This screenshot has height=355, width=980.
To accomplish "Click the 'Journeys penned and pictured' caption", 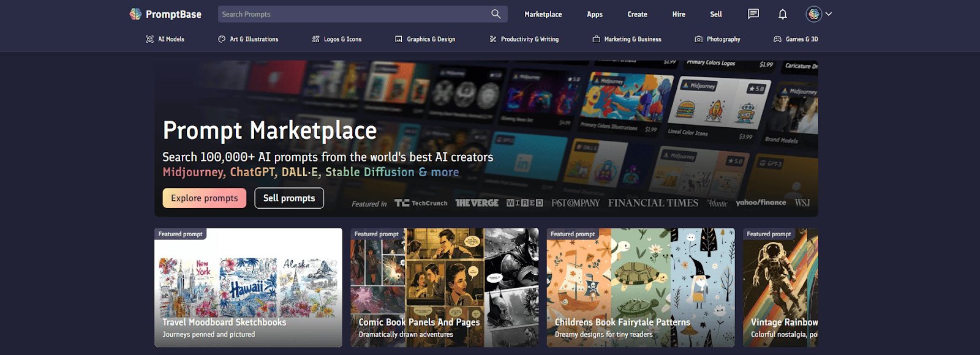I will pyautogui.click(x=209, y=335).
